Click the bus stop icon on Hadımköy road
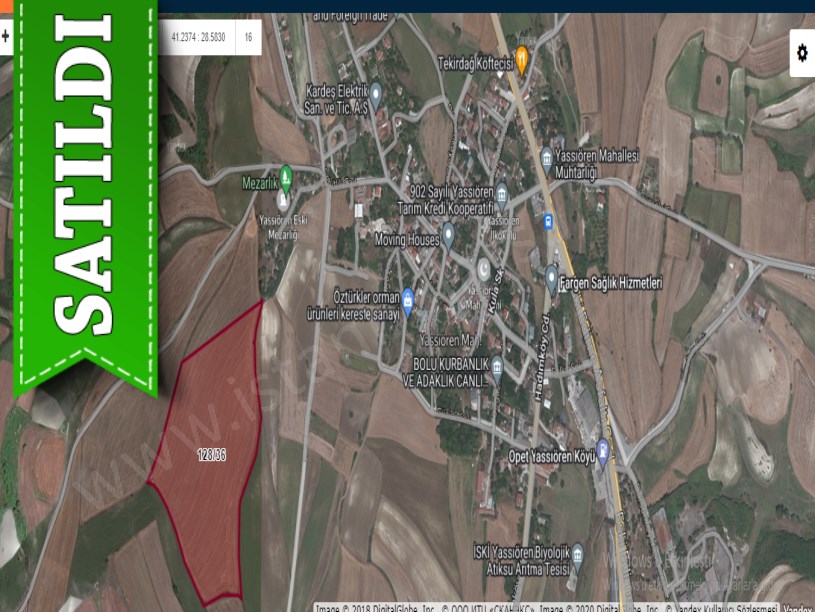The width and height of the screenshot is (815, 612). pos(548,221)
